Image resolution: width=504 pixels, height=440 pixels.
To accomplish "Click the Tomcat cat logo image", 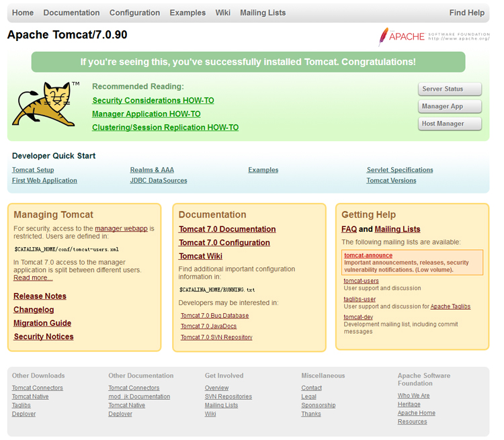I will [46, 104].
